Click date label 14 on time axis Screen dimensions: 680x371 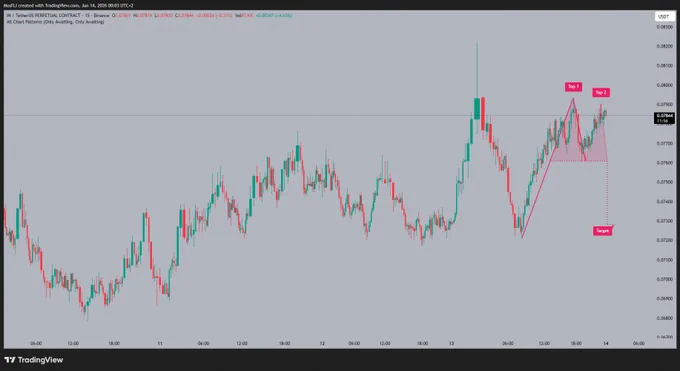click(606, 343)
